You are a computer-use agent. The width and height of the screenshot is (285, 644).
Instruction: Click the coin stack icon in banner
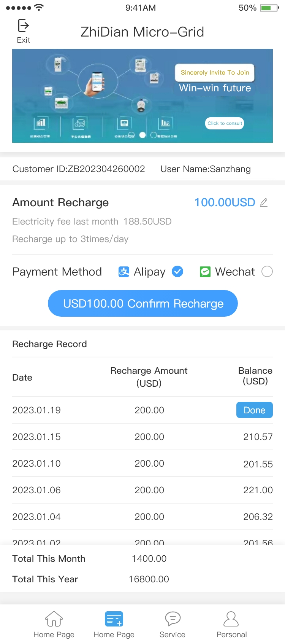click(x=80, y=123)
